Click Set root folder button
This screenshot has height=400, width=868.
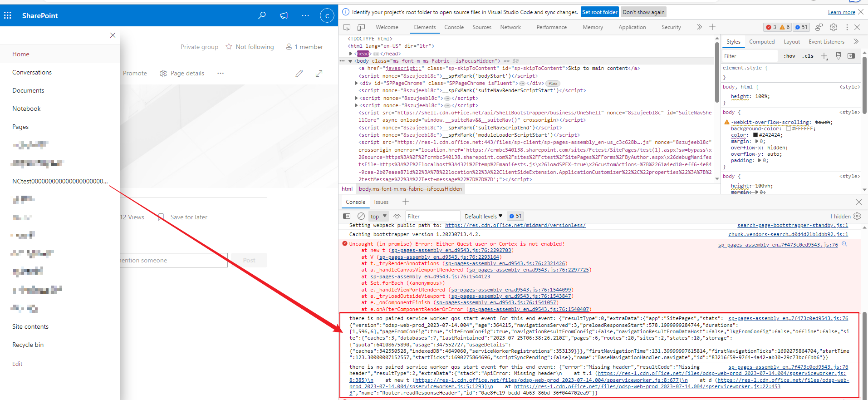pyautogui.click(x=599, y=12)
